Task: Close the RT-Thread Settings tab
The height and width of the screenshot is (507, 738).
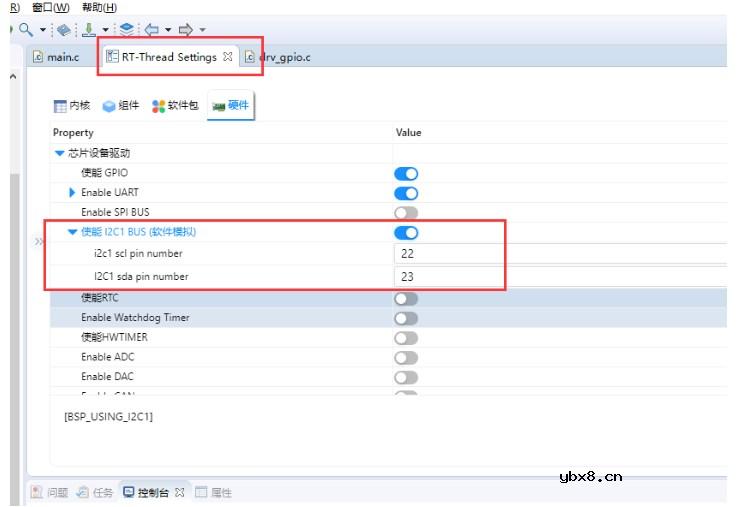Action: (x=228, y=57)
